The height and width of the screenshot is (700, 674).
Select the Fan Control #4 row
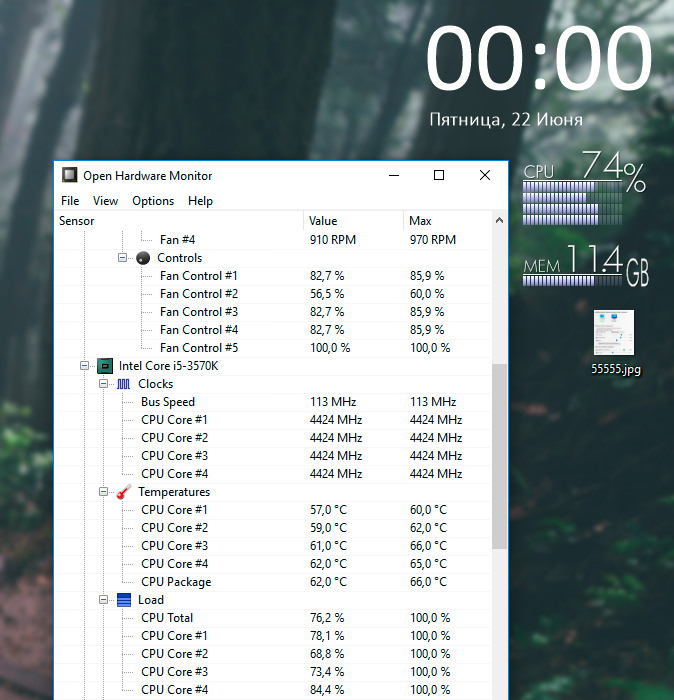(x=273, y=330)
